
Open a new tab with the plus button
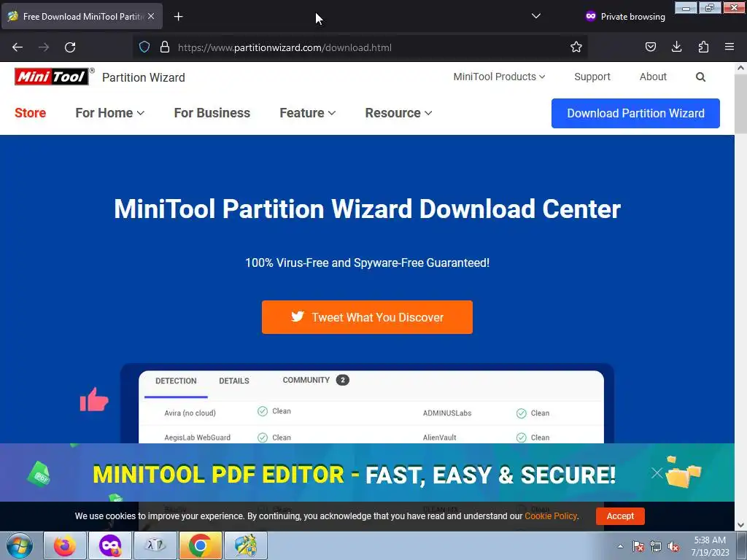(x=178, y=17)
